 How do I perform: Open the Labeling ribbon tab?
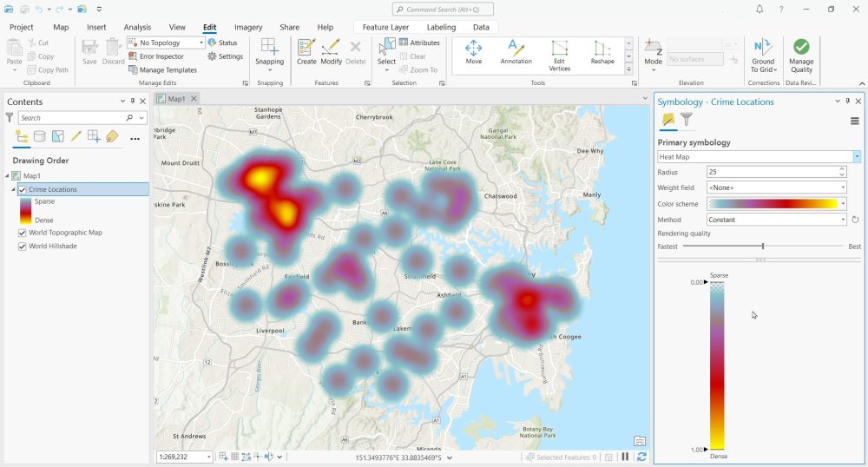coord(441,27)
